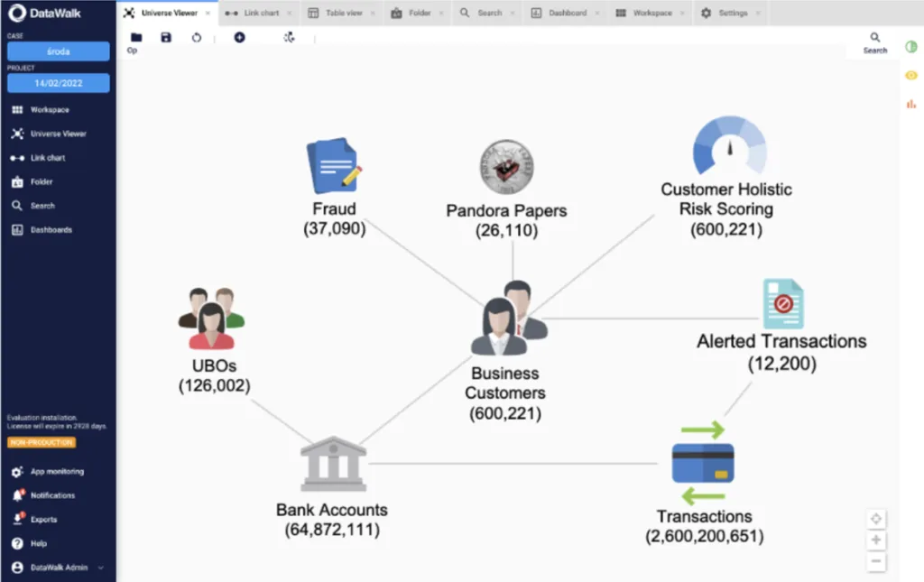Screen dimensions: 924x582
Task: Click the Bank Accounts (64,872,111) label
Action: (x=332, y=520)
